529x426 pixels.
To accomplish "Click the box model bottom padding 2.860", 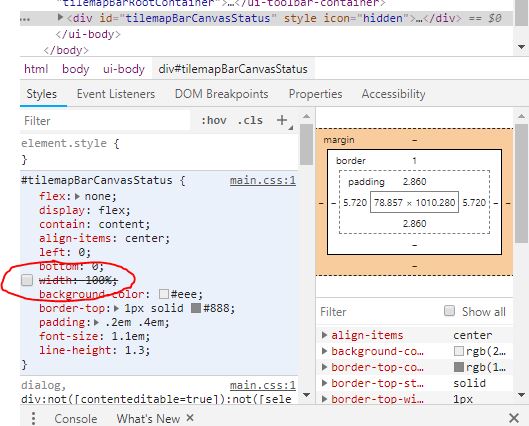I will 414,224.
